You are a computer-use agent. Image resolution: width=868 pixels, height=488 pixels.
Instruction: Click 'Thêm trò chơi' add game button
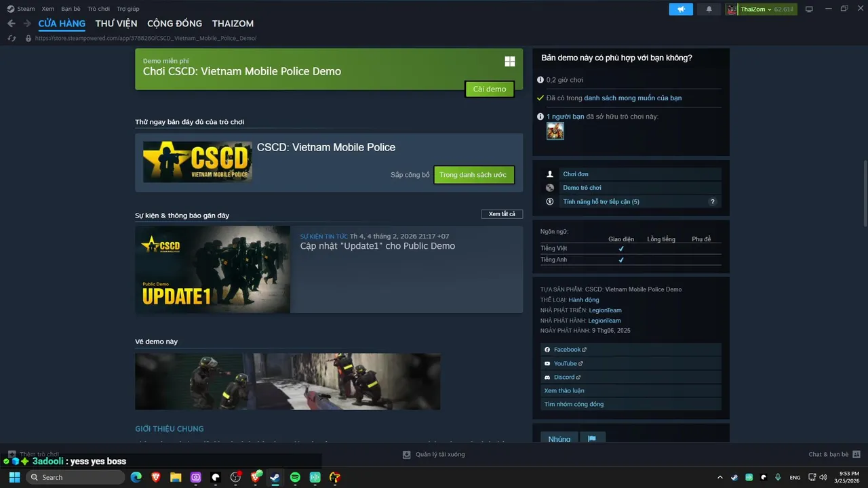[34, 454]
